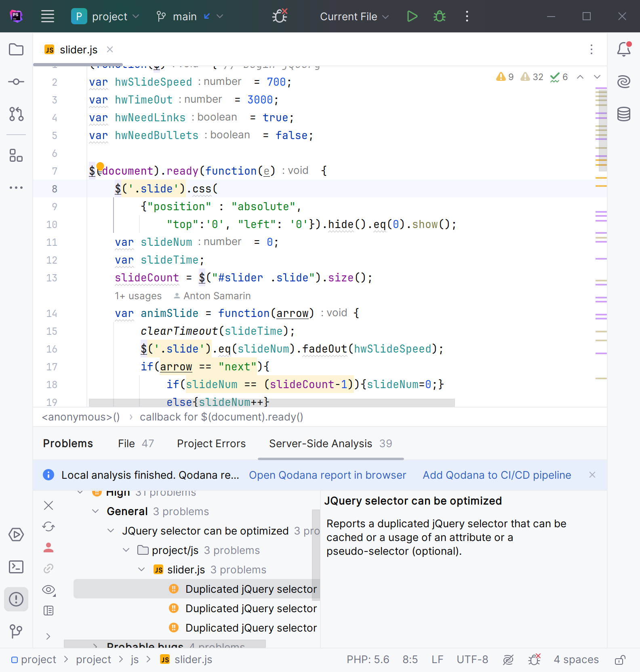
Task: Open the Services tool window
Action: [x=16, y=535]
